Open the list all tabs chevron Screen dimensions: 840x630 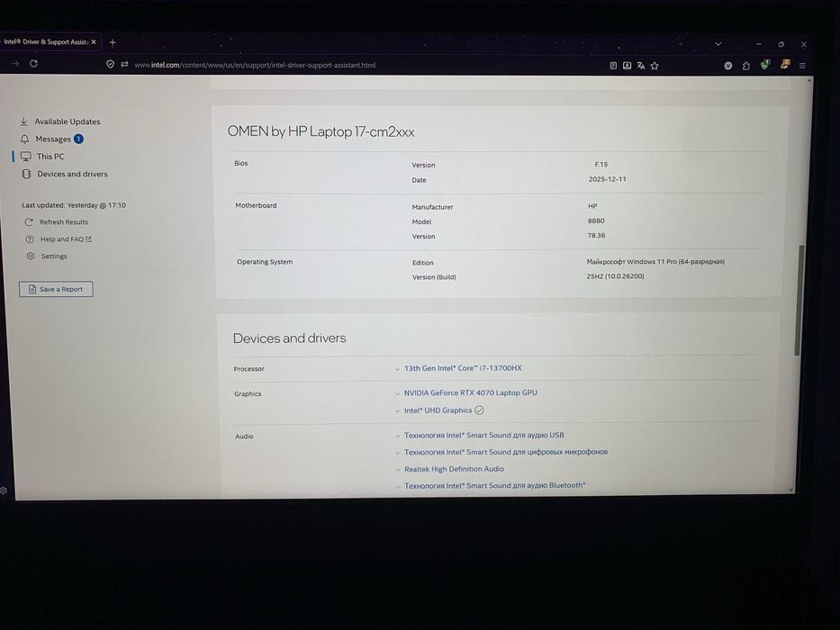click(718, 44)
